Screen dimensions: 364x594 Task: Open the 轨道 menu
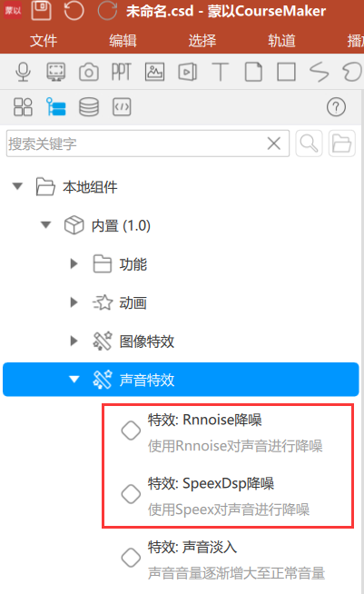point(281,41)
